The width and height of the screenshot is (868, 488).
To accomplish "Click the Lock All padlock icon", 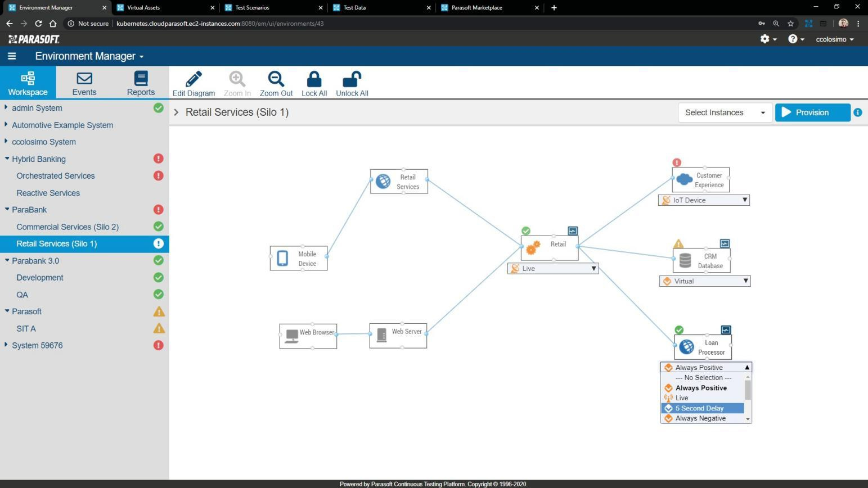I will coord(314,79).
